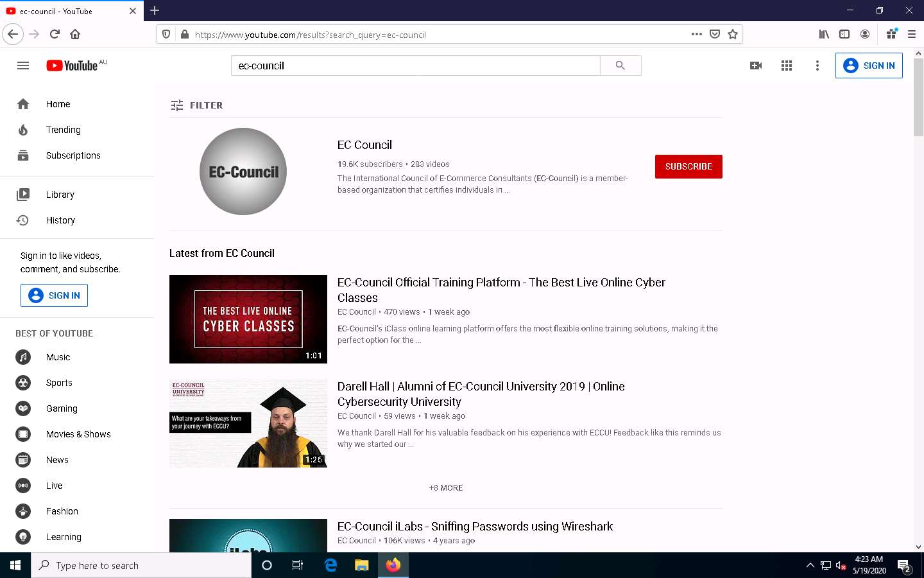Play the Darell Hall video thumbnail
The image size is (924, 578).
[248, 423]
